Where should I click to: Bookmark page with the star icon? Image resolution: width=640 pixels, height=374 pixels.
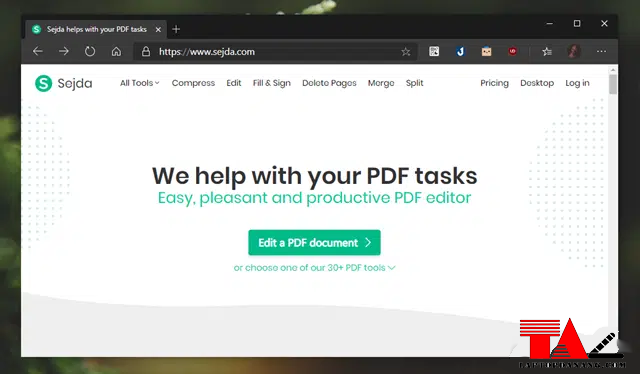click(x=405, y=52)
